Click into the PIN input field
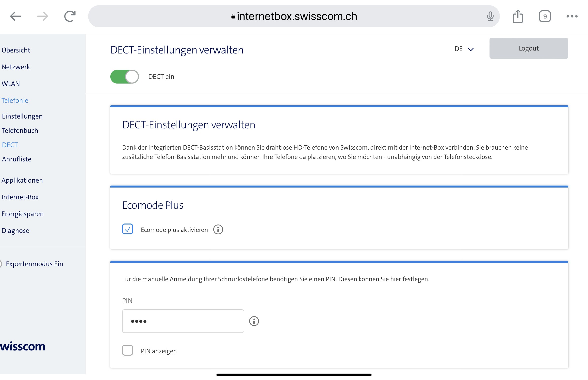The height and width of the screenshot is (380, 588). pos(183,321)
